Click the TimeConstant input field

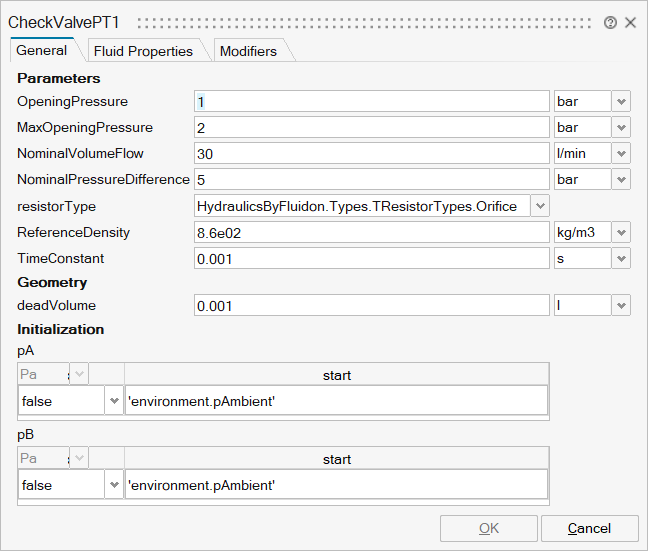point(371,258)
